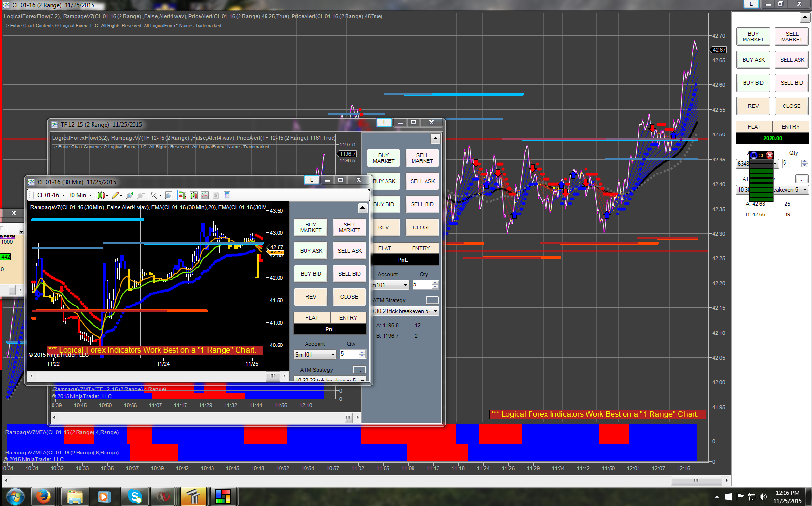Click the volume speaker tray icon
812x506 pixels.
(763, 497)
